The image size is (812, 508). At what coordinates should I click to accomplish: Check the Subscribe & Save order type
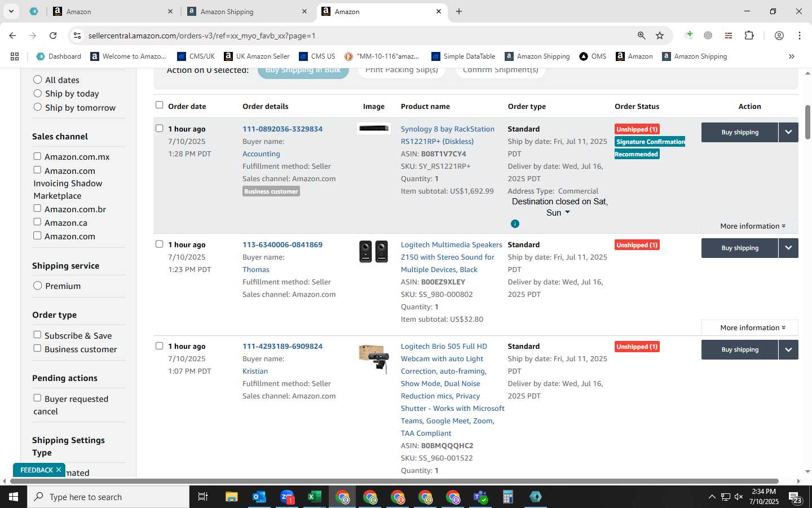point(37,335)
